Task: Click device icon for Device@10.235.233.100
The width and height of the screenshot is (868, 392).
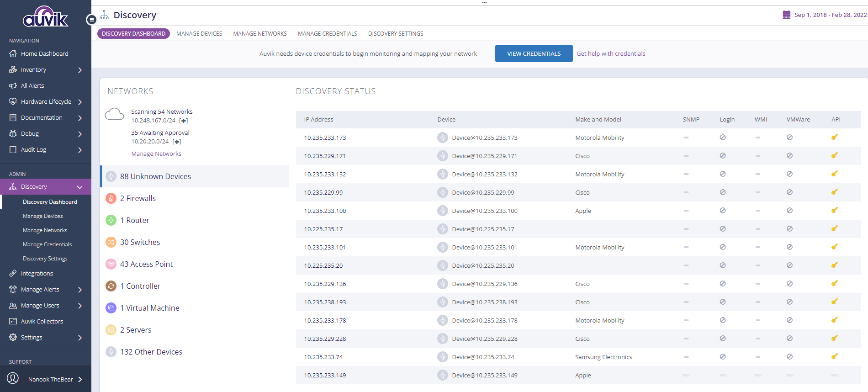Action: (442, 211)
